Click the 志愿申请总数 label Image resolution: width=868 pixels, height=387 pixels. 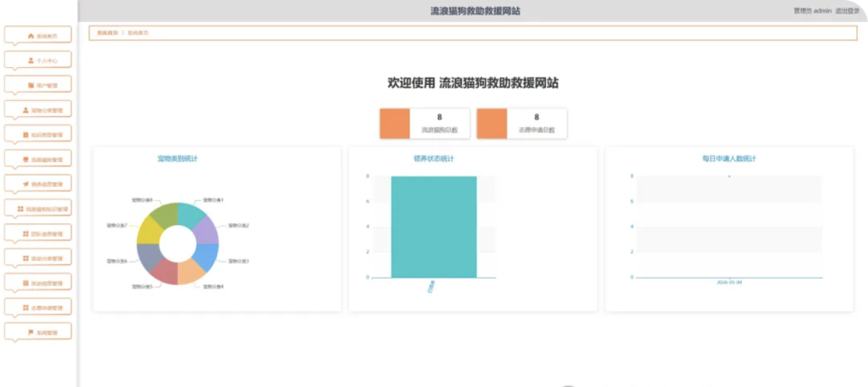pyautogui.click(x=537, y=131)
